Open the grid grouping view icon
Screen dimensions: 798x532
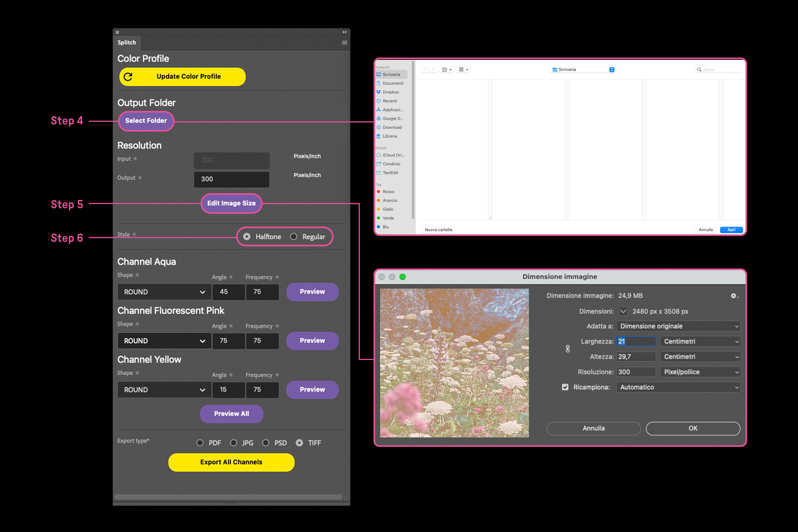(x=464, y=69)
